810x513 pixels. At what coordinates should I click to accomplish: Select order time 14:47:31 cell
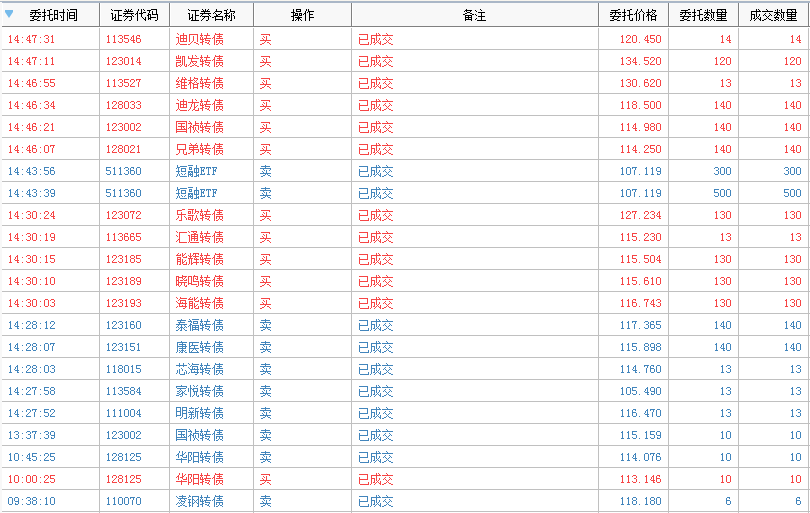[x=32, y=39]
